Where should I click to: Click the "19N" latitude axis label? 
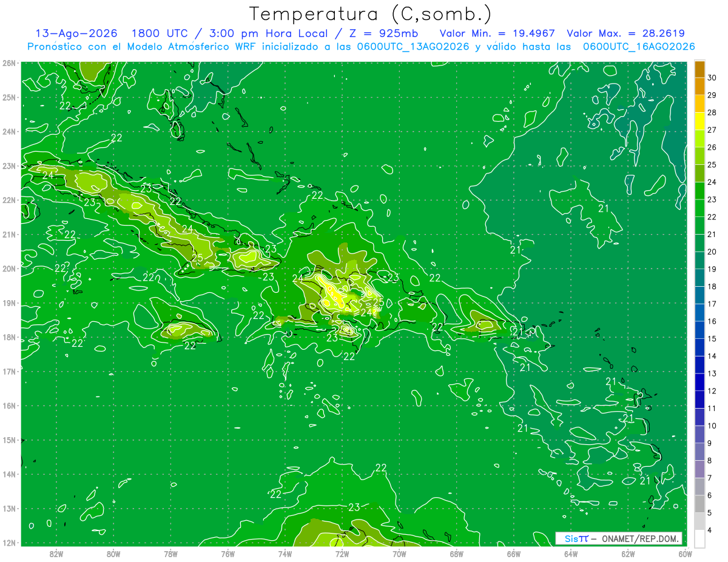(x=9, y=303)
